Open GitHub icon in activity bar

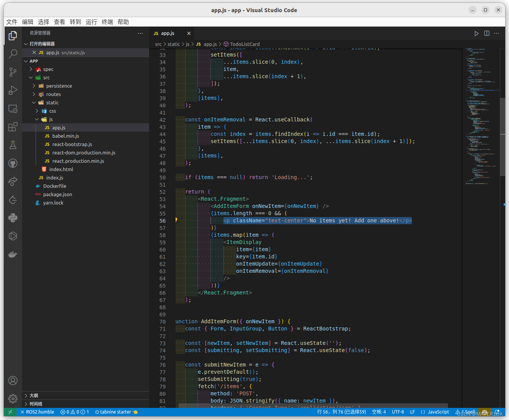[13, 163]
